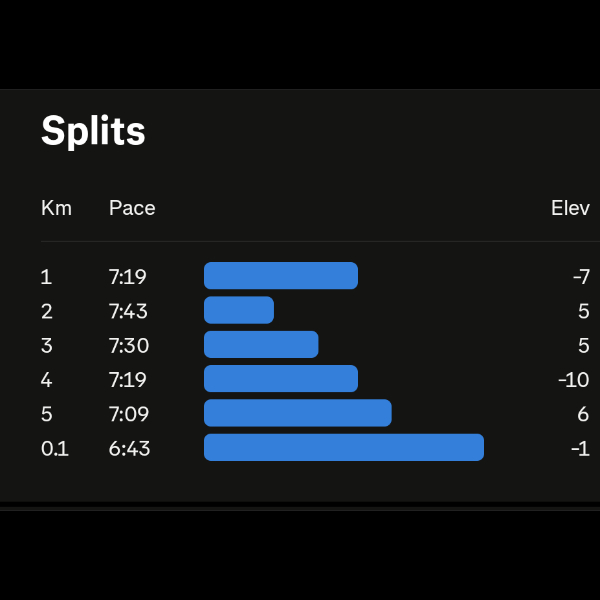Viewport: 600px width, 600px height.
Task: Click the Km column header
Action: click(56, 208)
